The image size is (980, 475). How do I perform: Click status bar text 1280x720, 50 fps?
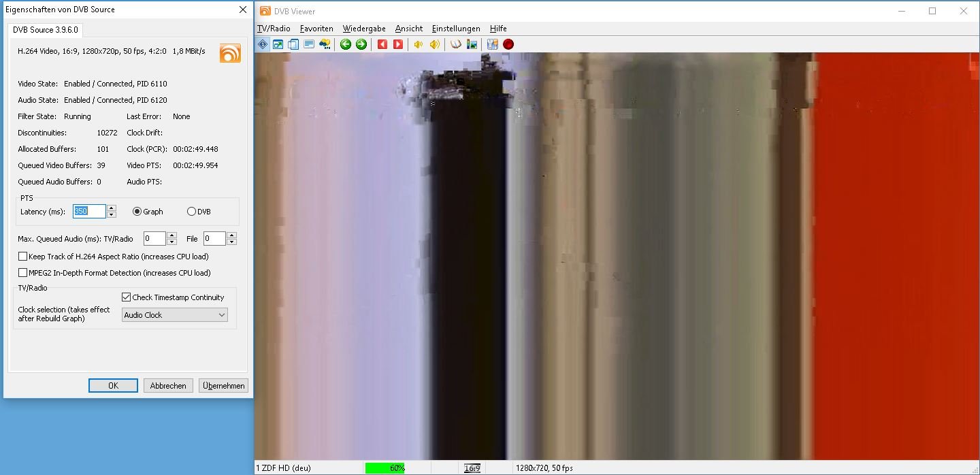[544, 468]
